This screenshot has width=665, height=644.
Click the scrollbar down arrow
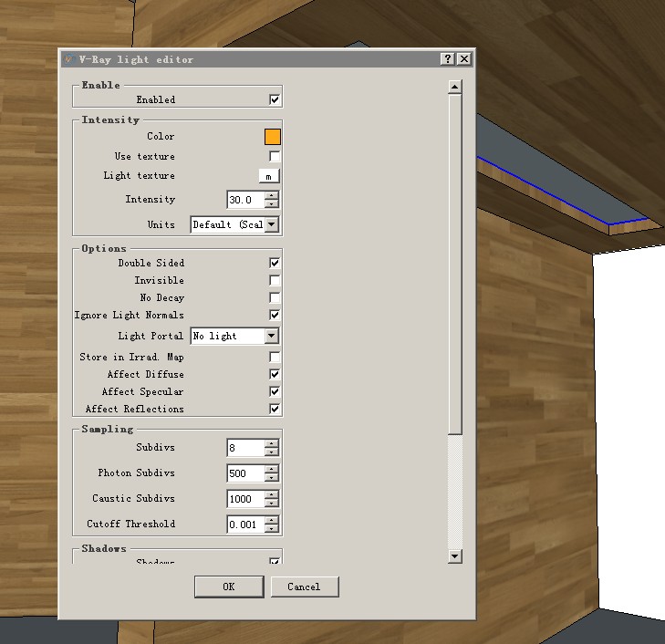pos(454,556)
